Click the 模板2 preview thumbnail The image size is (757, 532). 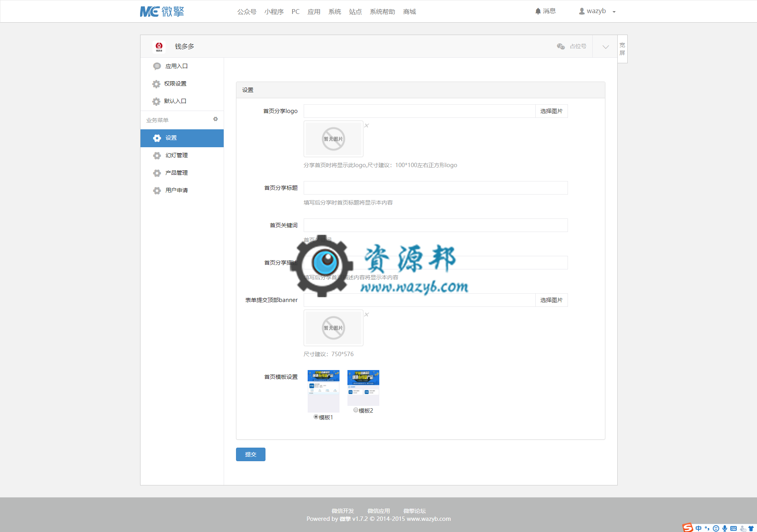(x=363, y=388)
